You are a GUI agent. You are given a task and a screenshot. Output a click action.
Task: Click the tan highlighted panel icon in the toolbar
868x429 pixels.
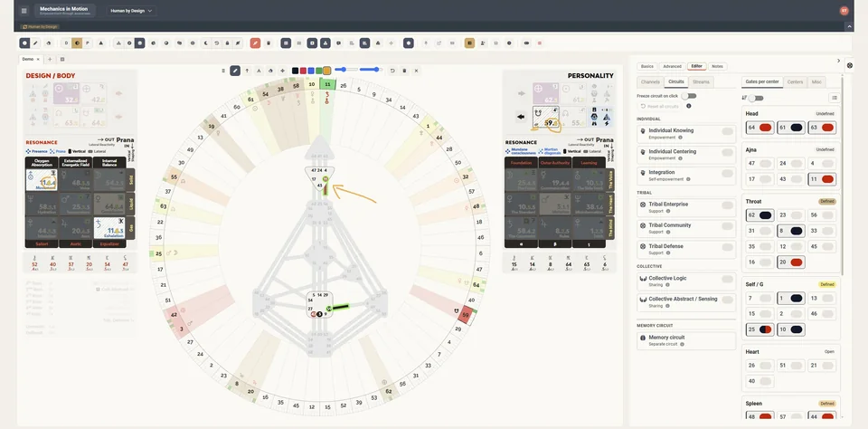(x=469, y=43)
